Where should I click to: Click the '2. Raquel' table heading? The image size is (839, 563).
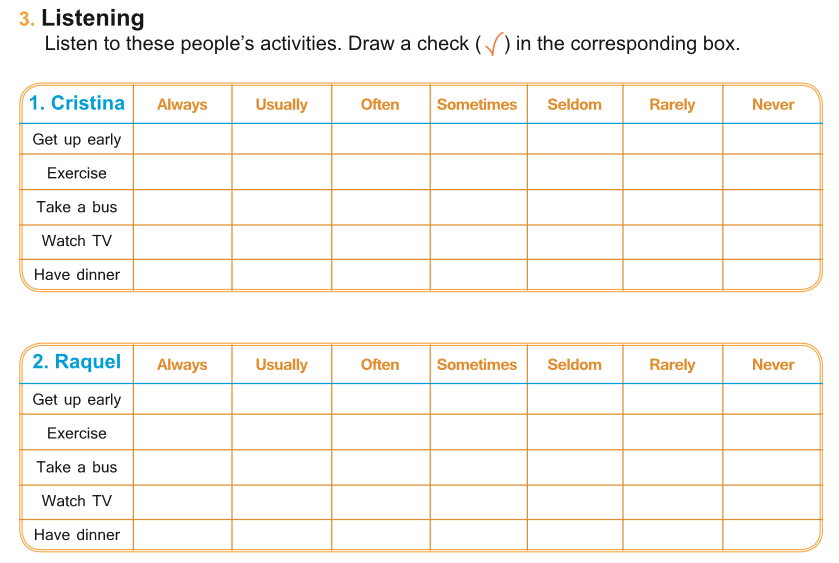tap(77, 362)
